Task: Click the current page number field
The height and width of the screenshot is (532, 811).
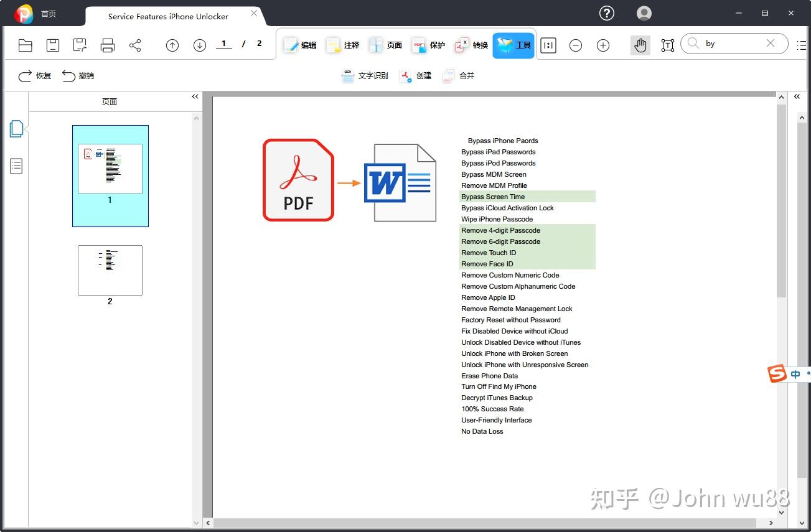Action: coord(223,44)
